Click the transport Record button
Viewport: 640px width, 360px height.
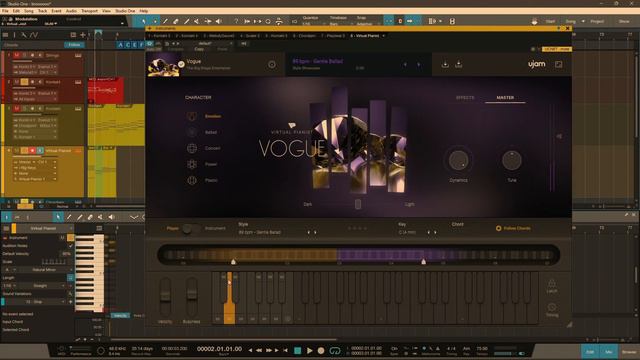321,351
